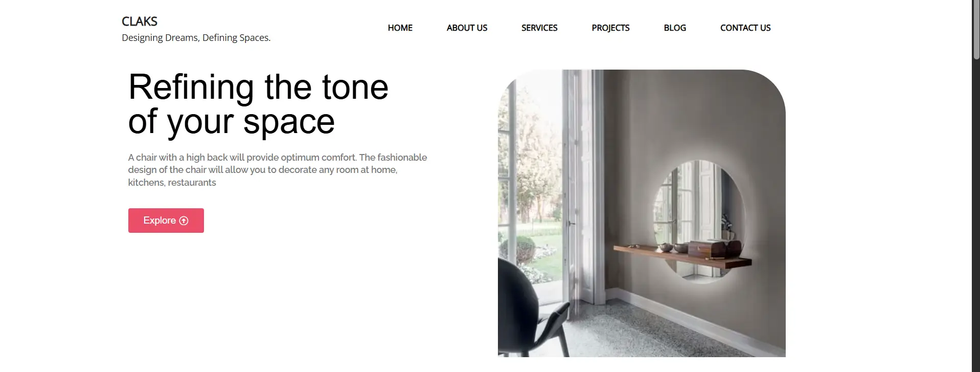Open the HOME navigation item
The height and width of the screenshot is (372, 980).
[400, 28]
